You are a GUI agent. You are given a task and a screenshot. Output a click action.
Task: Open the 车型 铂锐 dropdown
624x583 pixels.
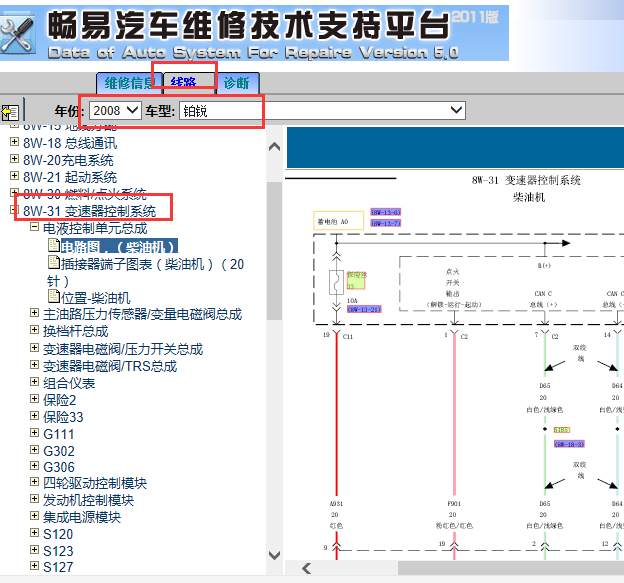322,110
